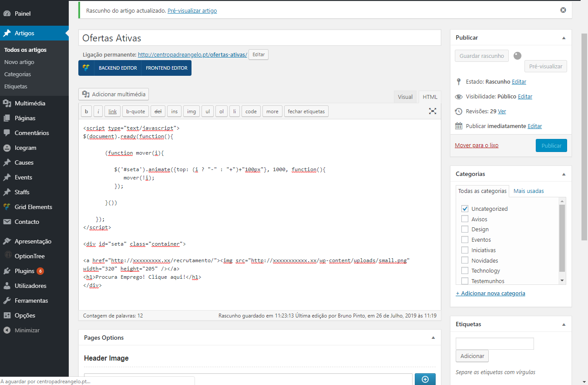Click the tags input field
Image resolution: width=588 pixels, height=385 pixels.
pos(494,344)
